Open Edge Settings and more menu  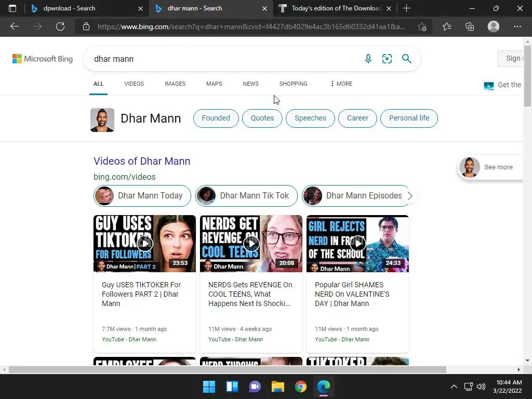coord(517,26)
